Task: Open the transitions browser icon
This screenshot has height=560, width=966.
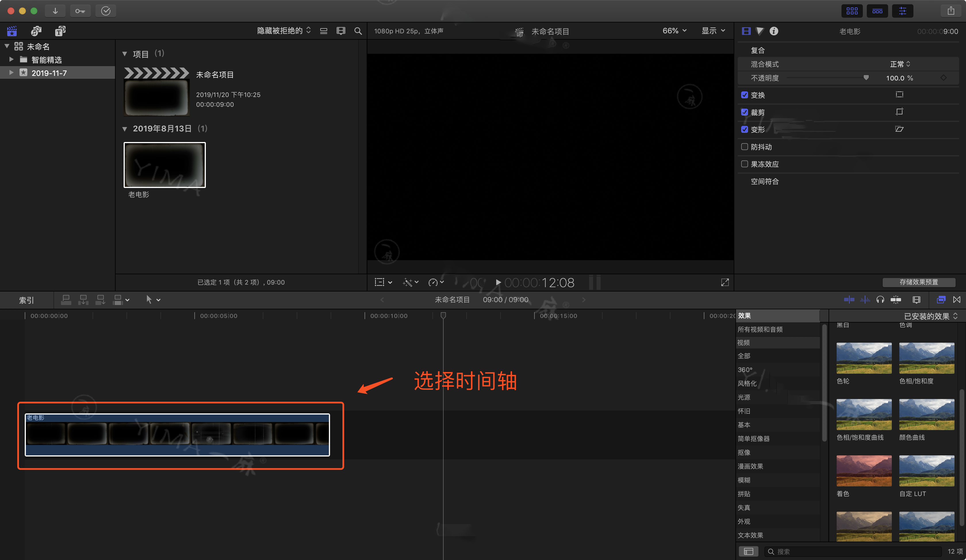Action: [x=957, y=300]
